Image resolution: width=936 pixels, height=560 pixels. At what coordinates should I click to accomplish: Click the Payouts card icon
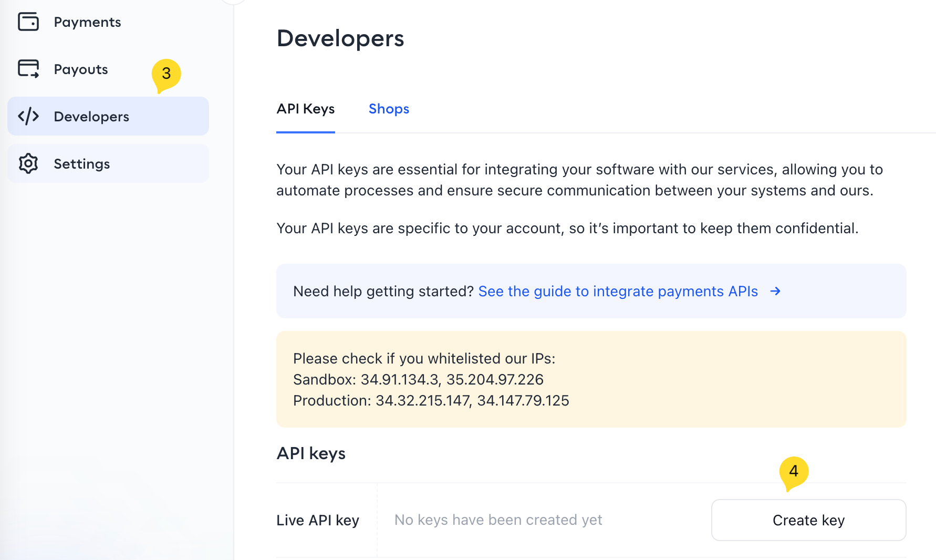point(28,69)
